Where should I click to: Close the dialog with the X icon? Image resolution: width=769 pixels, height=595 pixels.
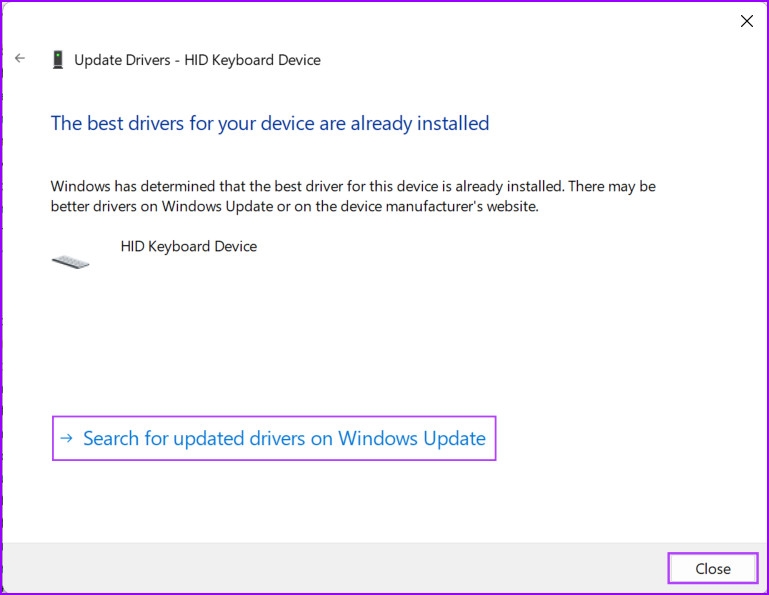[746, 21]
